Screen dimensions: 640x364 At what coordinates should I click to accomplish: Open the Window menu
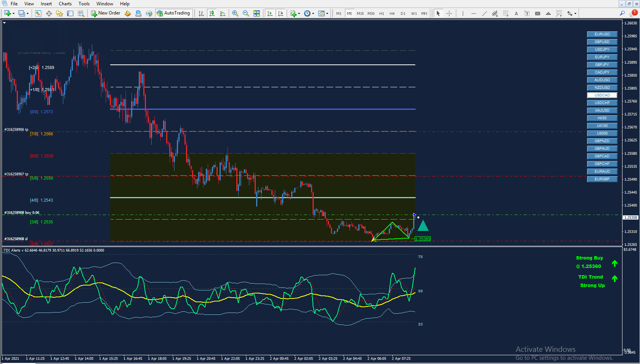point(104,4)
